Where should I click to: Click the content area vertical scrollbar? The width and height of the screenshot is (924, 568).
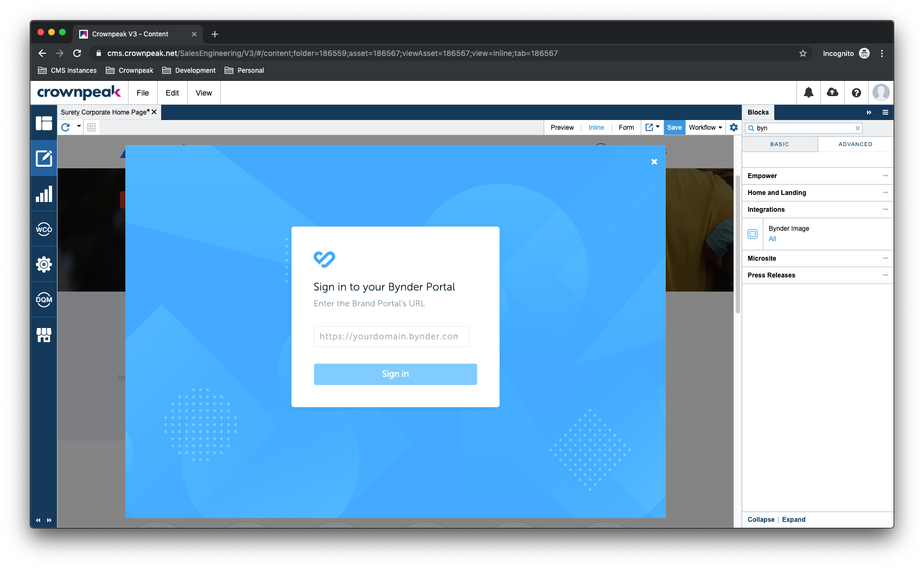click(x=737, y=244)
